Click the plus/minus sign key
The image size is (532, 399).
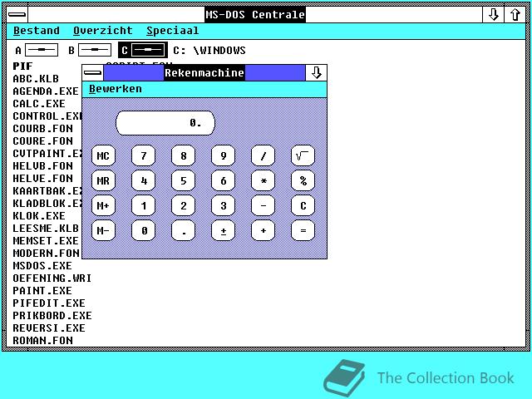pyautogui.click(x=224, y=231)
